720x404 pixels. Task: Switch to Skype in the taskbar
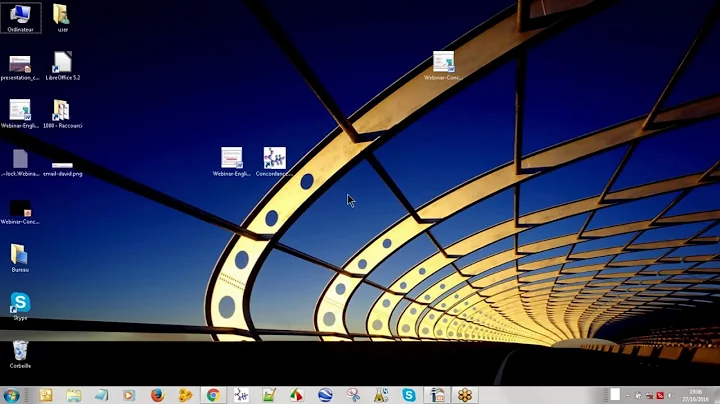tap(409, 395)
